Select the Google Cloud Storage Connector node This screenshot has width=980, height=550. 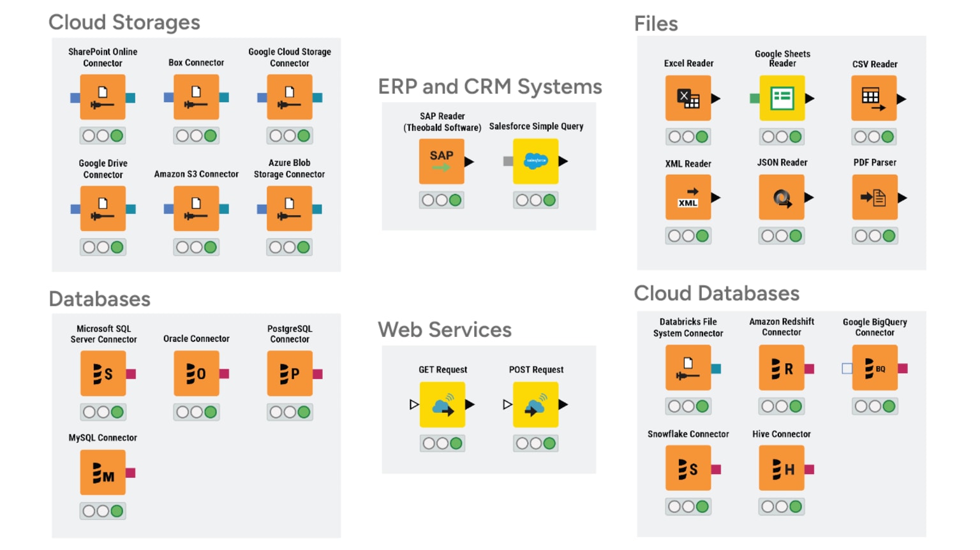tap(290, 97)
